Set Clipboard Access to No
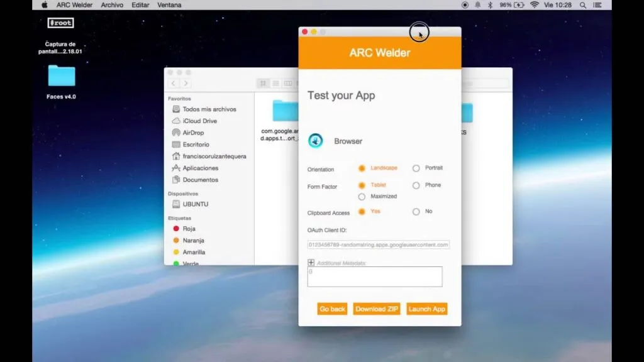The image size is (644, 362). point(416,212)
